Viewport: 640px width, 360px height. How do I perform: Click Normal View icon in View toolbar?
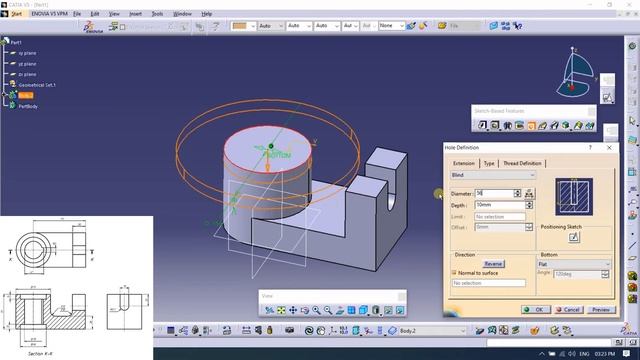tap(340, 311)
